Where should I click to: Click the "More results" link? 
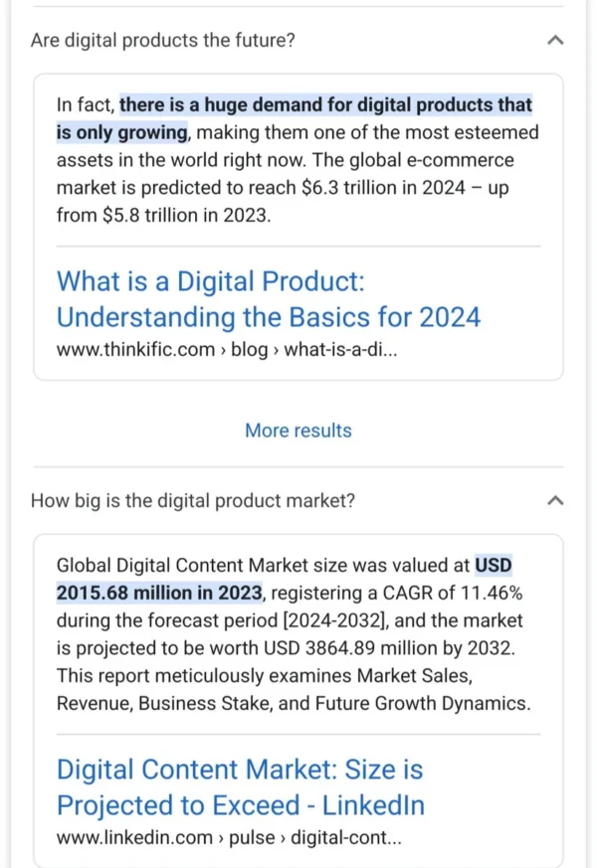pyautogui.click(x=298, y=431)
